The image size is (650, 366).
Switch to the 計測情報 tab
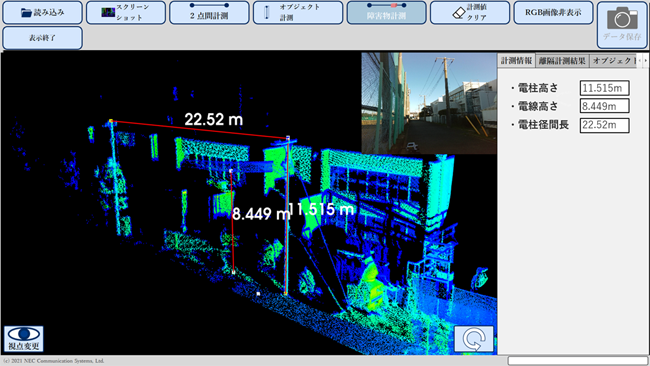point(517,61)
